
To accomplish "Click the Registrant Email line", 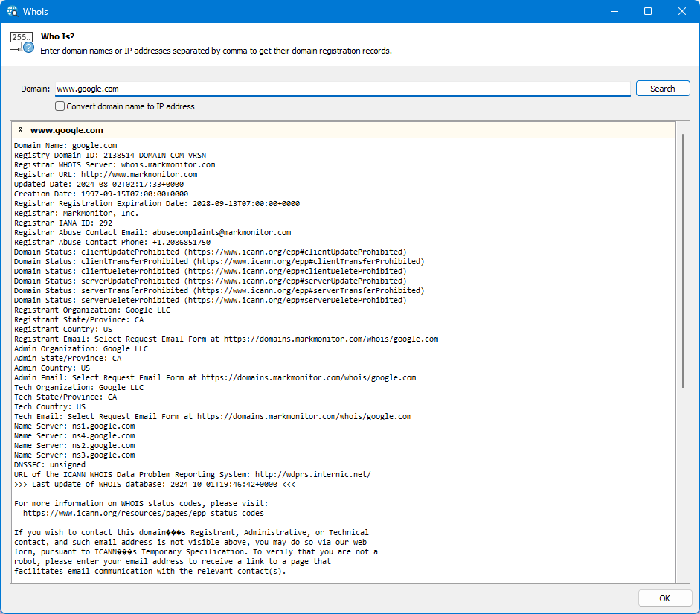I will pos(226,339).
